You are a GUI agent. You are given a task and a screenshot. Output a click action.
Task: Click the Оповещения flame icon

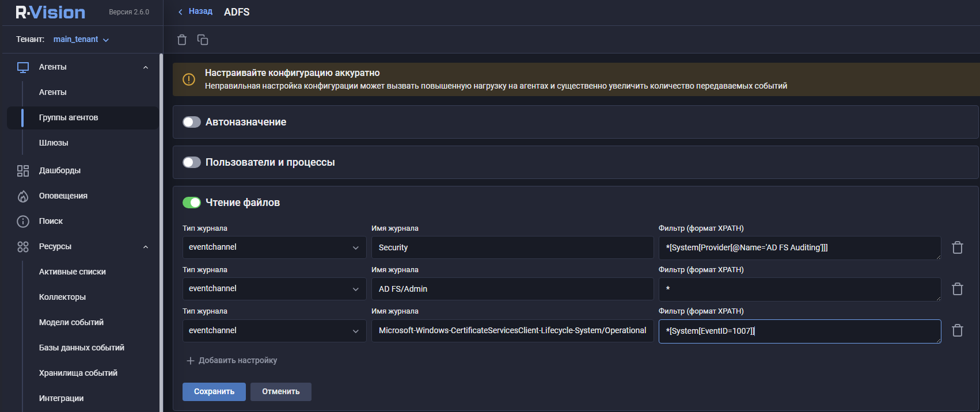[23, 196]
